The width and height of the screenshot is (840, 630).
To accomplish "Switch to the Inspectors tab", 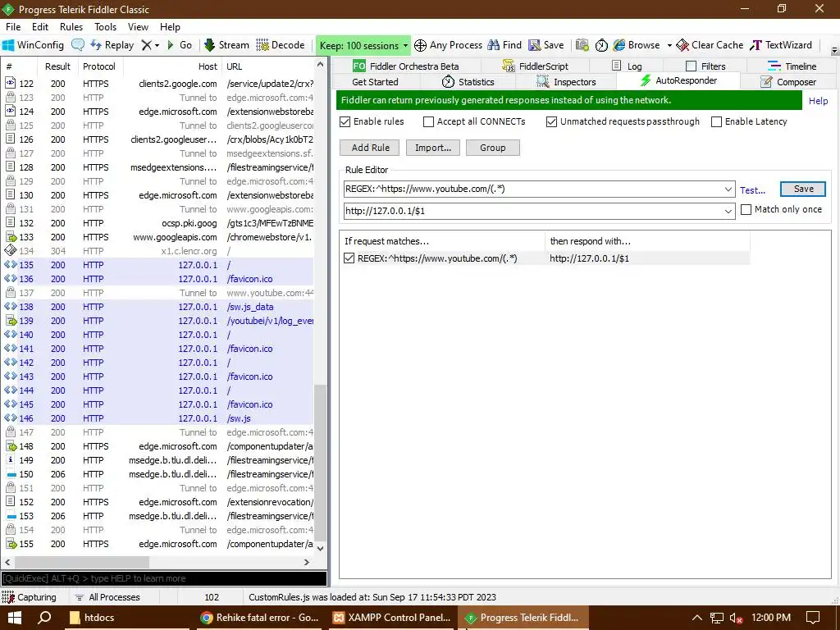I will 566,82.
